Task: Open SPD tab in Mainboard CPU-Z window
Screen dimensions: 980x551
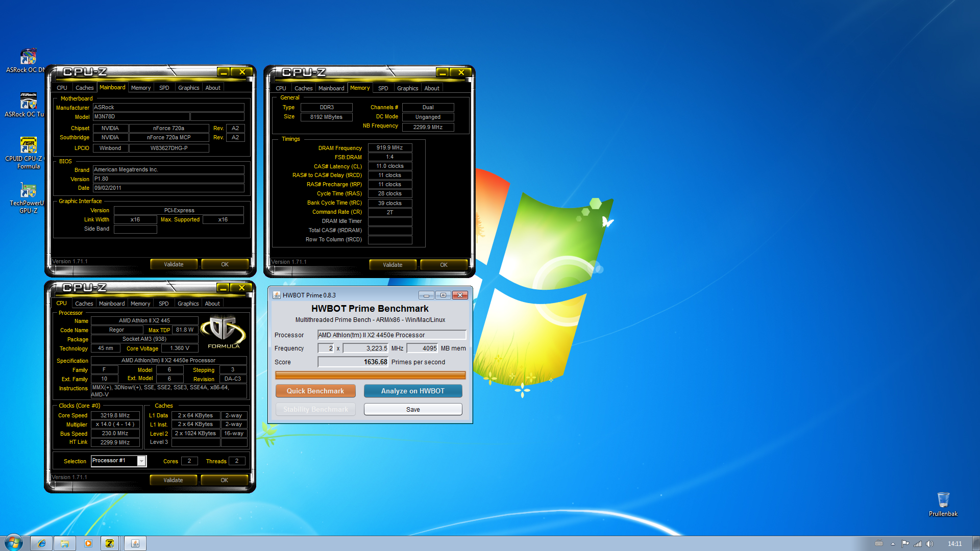Action: pyautogui.click(x=164, y=88)
